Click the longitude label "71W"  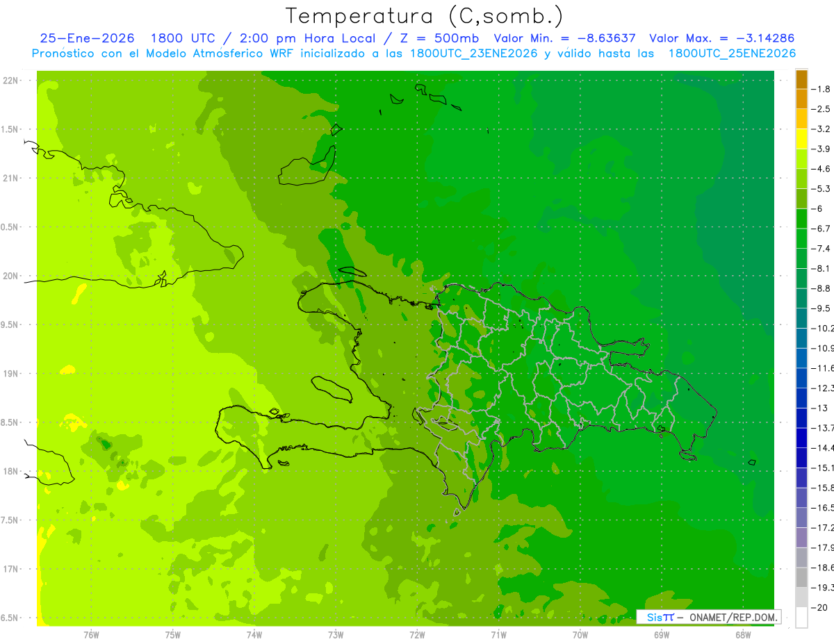pyautogui.click(x=498, y=635)
